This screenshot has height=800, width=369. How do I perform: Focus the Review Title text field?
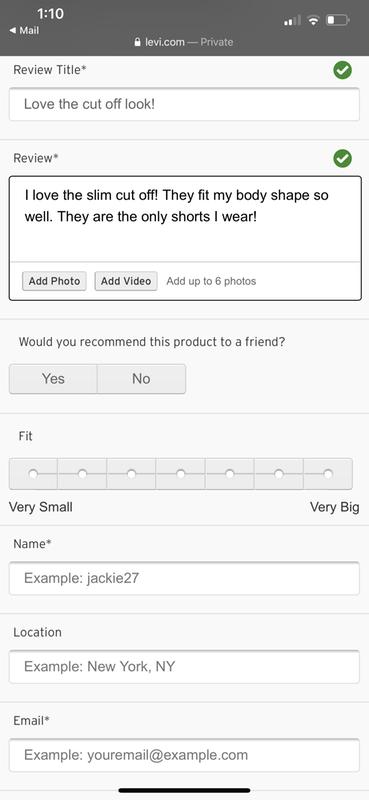click(184, 105)
